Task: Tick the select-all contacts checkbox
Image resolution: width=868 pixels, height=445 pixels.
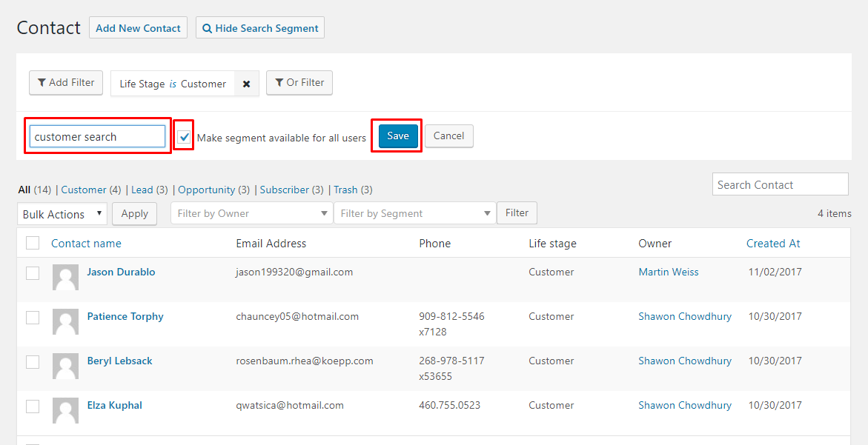Action: click(x=33, y=243)
